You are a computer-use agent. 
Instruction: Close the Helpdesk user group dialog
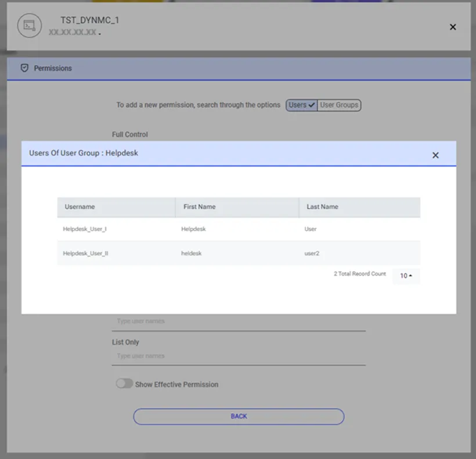pyautogui.click(x=435, y=155)
